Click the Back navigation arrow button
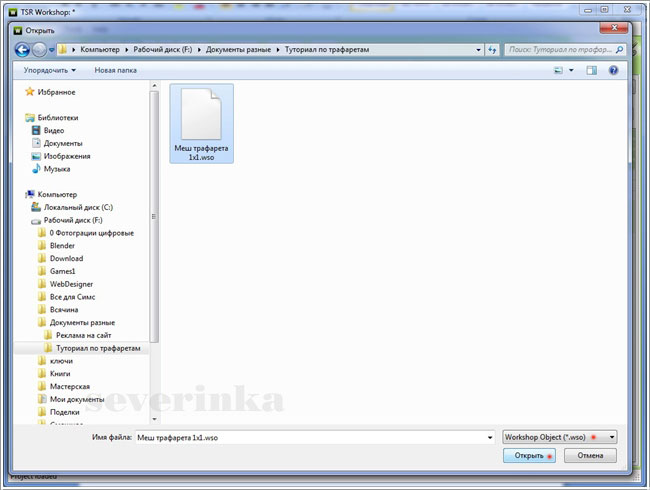 tap(22, 49)
